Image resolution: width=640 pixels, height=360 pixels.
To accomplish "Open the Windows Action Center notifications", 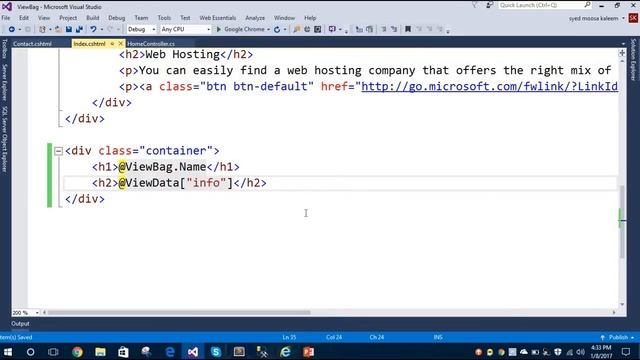I will tap(626, 352).
